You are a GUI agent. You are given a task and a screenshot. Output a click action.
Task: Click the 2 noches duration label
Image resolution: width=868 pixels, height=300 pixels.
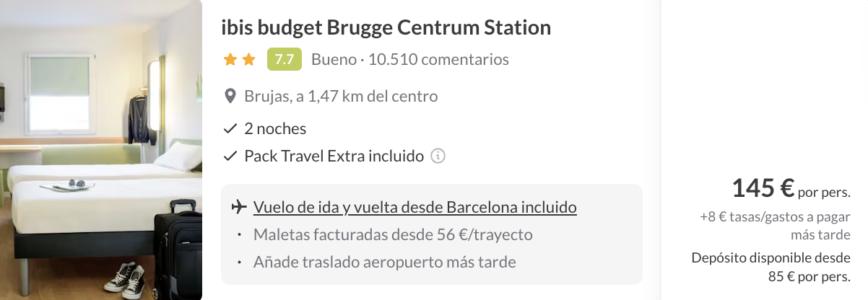(275, 129)
